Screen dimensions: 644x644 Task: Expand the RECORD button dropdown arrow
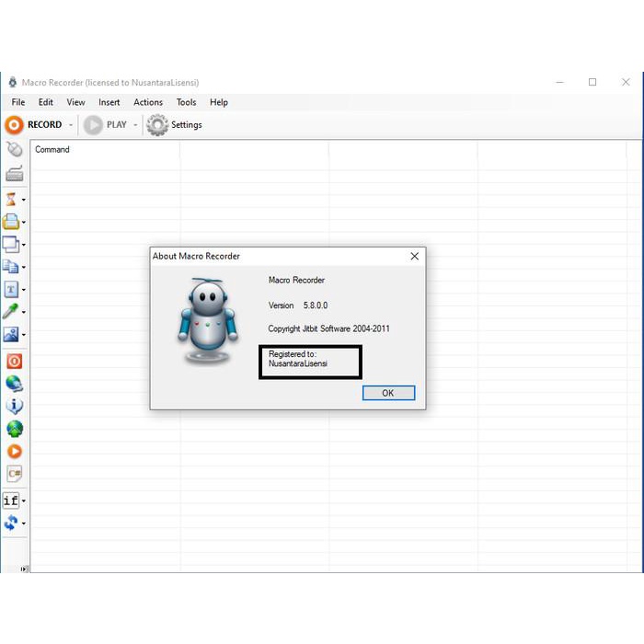click(71, 125)
